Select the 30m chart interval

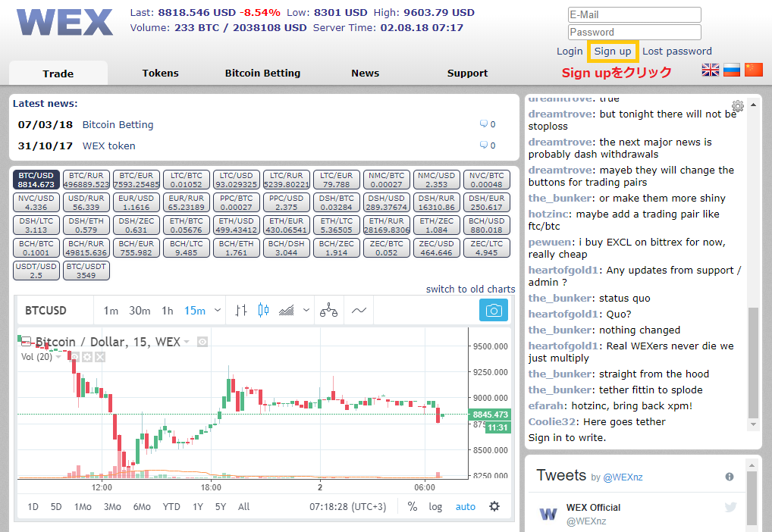pos(140,311)
